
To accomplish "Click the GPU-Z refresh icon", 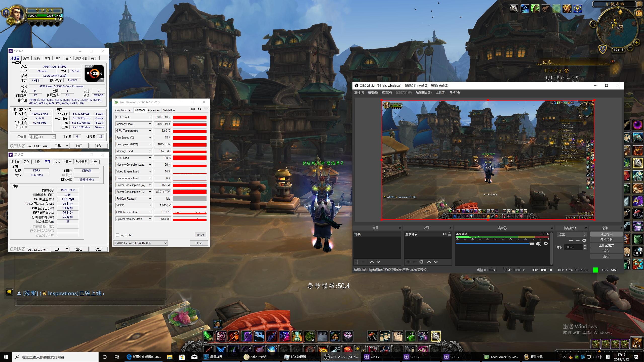I will (x=199, y=109).
